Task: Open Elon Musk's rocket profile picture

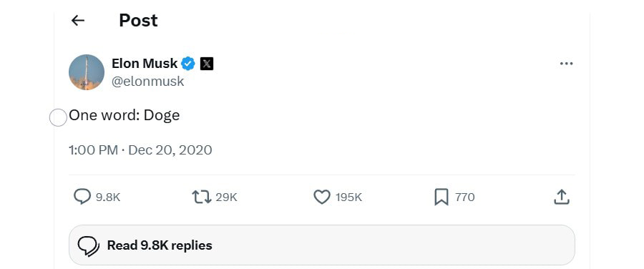Action: pyautogui.click(x=87, y=72)
